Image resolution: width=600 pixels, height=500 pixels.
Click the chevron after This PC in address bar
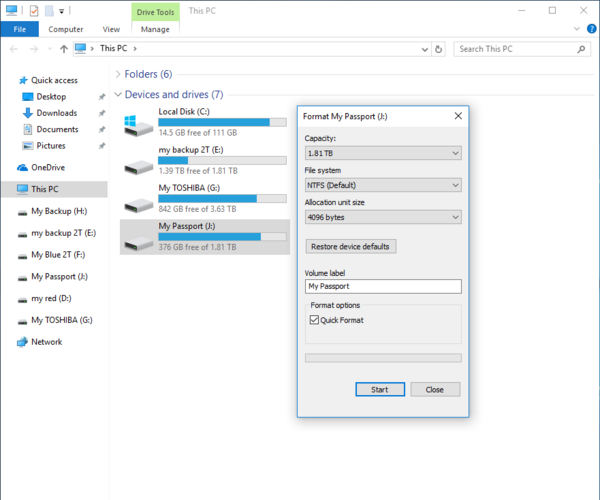[135, 49]
